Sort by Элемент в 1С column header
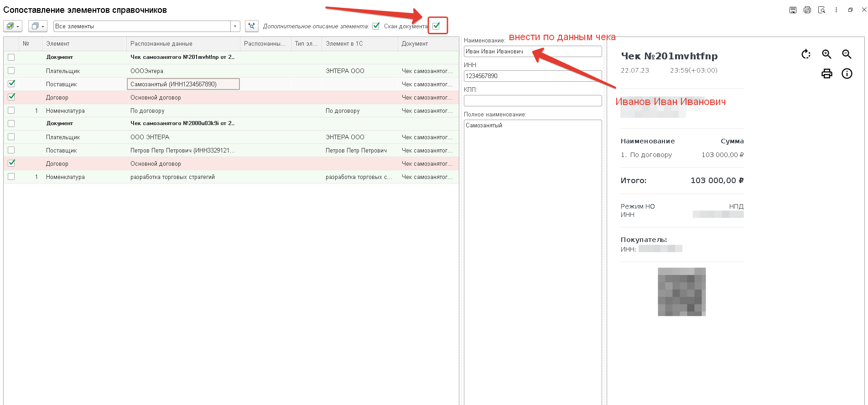Screen dimensions: 868x405 click(x=360, y=44)
